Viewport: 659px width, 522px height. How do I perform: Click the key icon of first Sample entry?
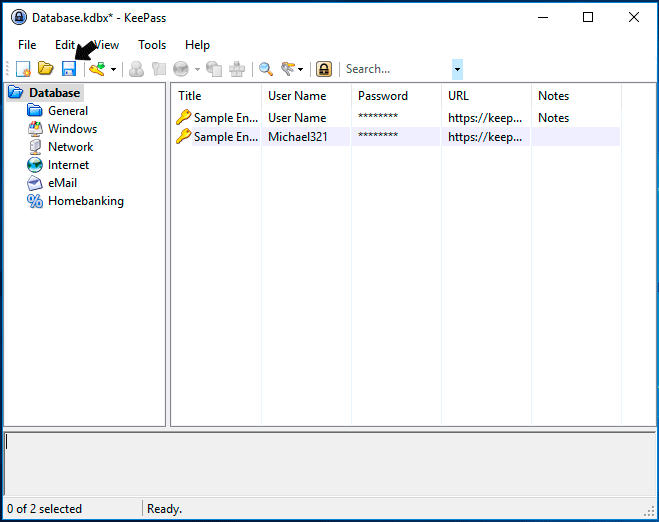(183, 117)
